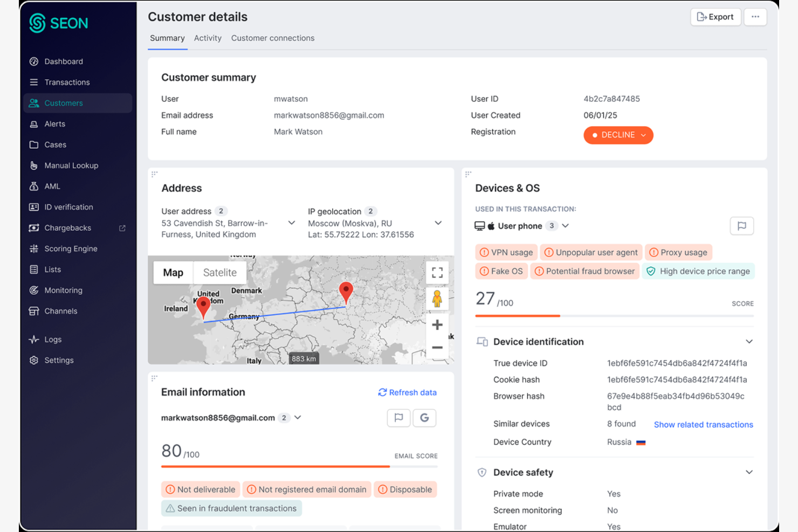Screen dimensions: 798x532
Task: Expand the User address chevron
Action: pos(291,223)
